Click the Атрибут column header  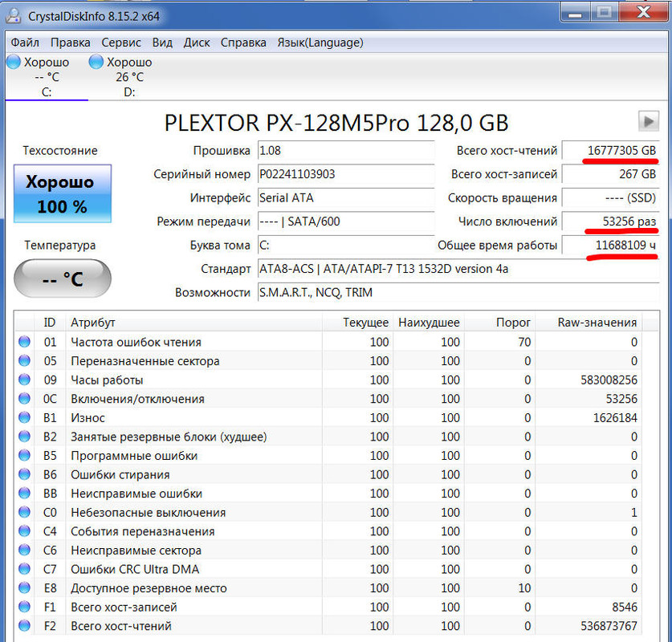pyautogui.click(x=193, y=322)
